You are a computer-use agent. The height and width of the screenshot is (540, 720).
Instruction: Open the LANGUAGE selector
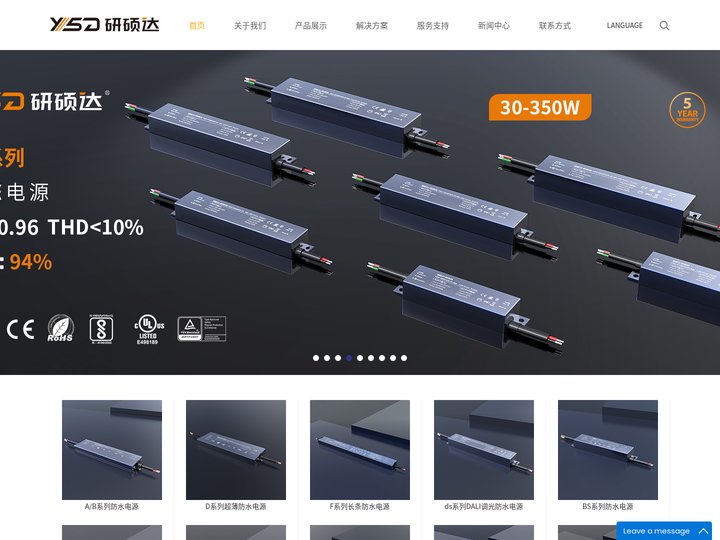point(624,25)
